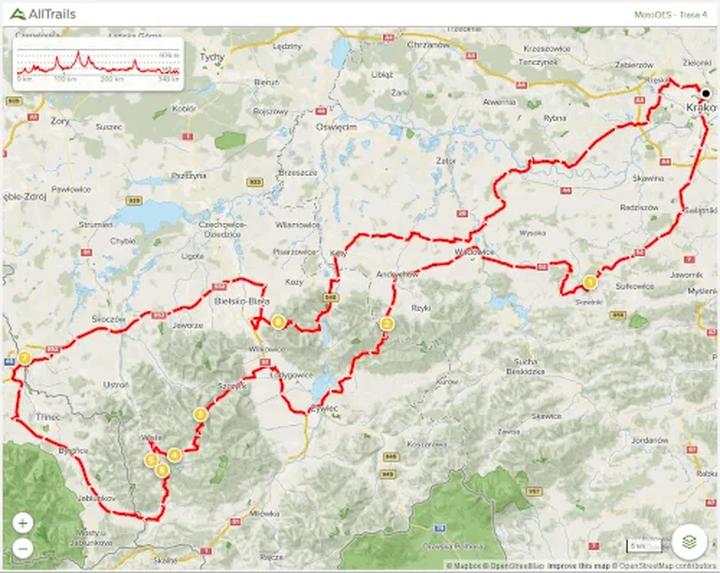Click the highest peak in elevation graph
The width and height of the screenshot is (720, 573).
tap(78, 53)
